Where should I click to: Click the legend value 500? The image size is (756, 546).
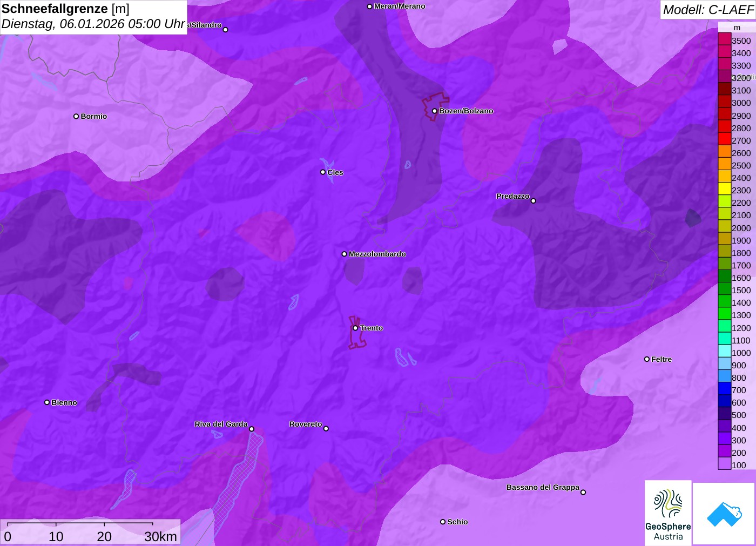pyautogui.click(x=739, y=415)
